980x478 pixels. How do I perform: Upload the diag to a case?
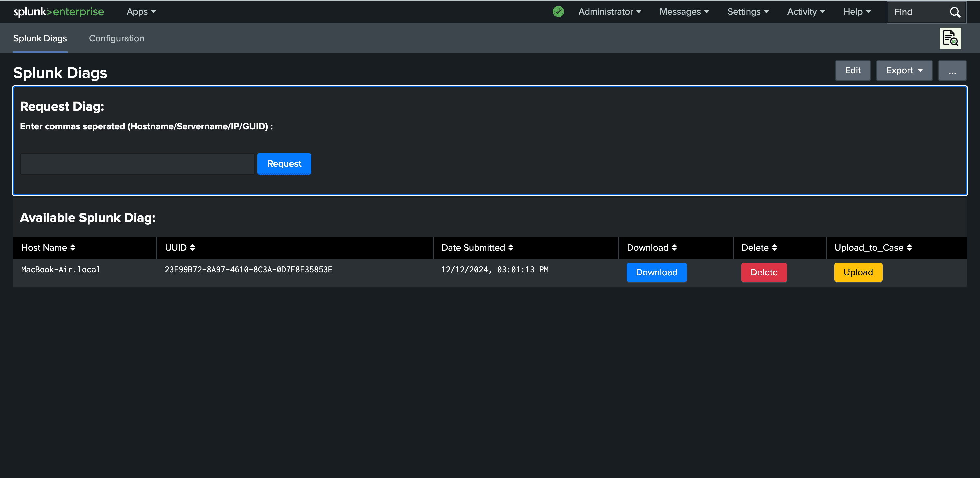click(858, 272)
